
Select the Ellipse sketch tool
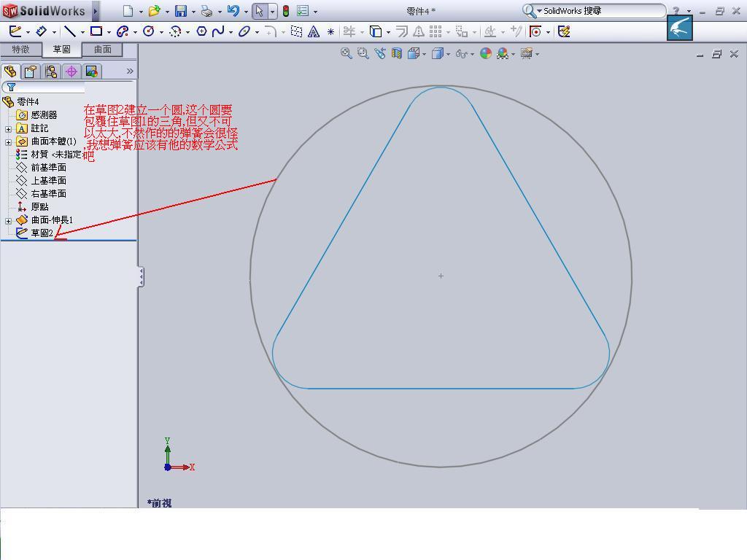pyautogui.click(x=244, y=31)
